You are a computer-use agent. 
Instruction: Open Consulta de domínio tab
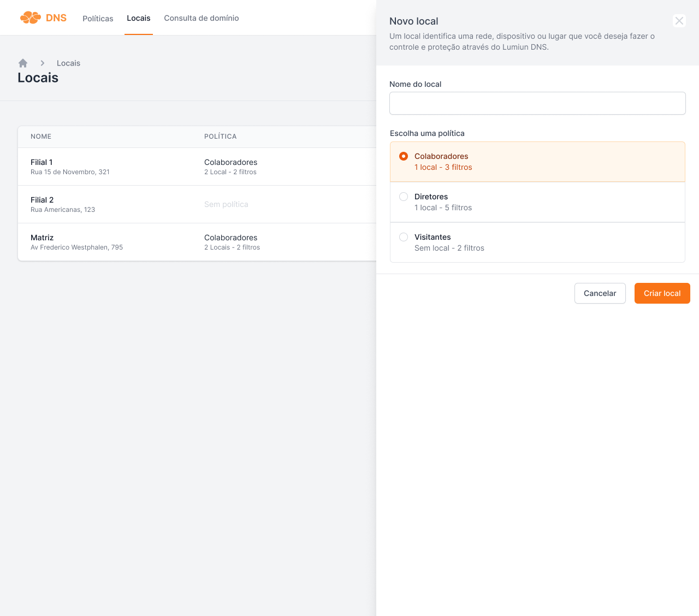(202, 19)
